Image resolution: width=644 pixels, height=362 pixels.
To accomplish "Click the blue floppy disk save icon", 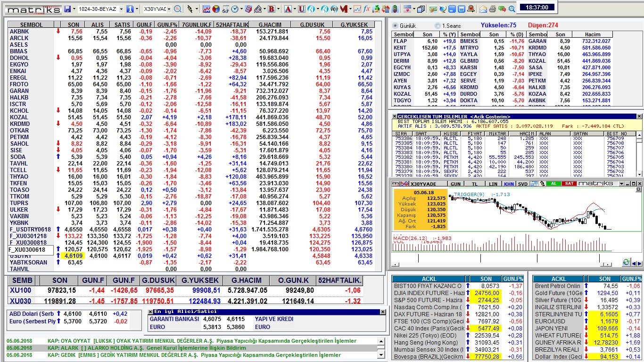I will click(67, 9).
